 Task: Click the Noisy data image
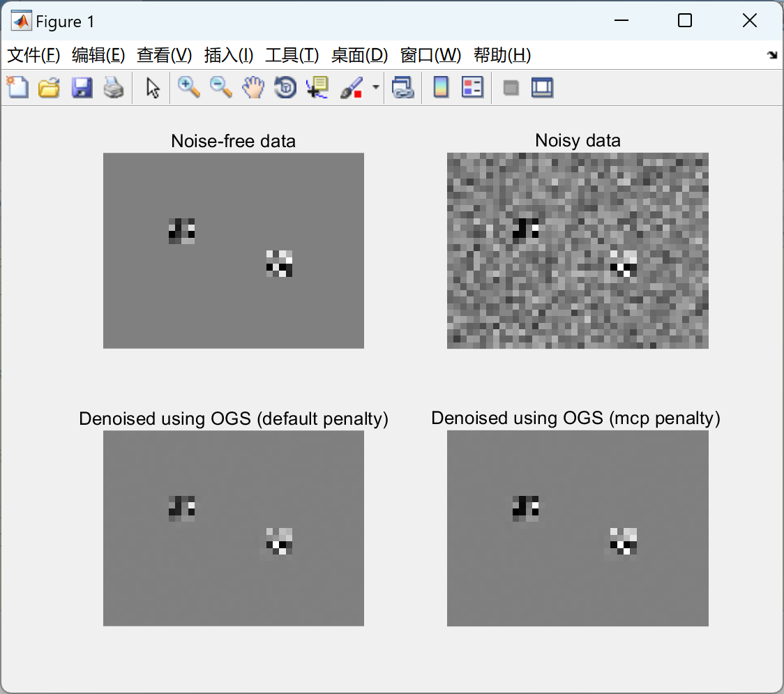point(578,250)
